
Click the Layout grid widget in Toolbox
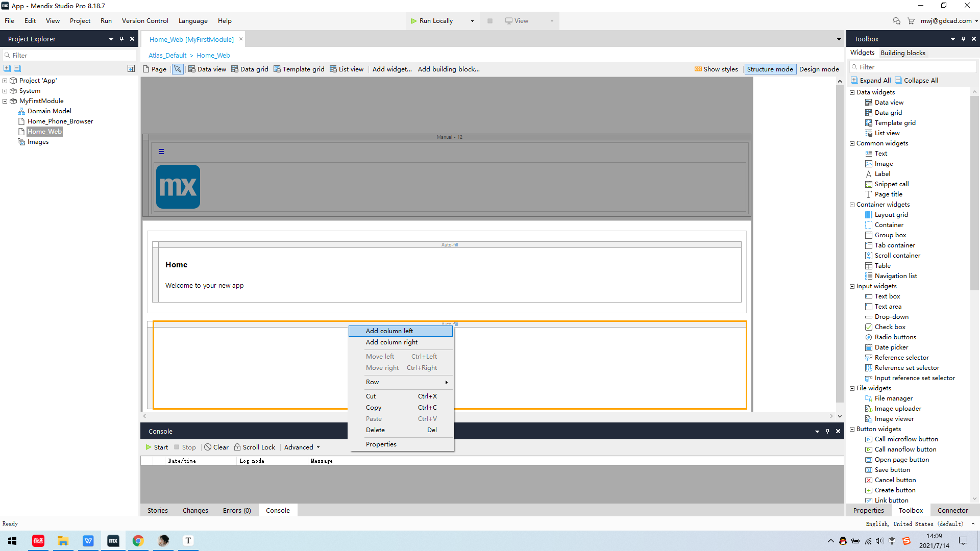click(x=891, y=215)
